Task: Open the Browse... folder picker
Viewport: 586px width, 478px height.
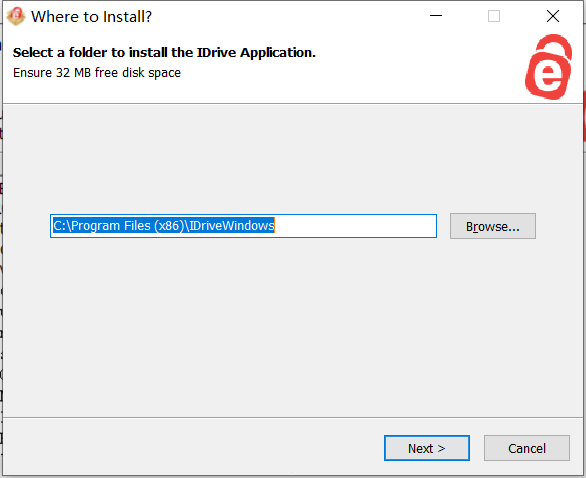Action: (493, 226)
